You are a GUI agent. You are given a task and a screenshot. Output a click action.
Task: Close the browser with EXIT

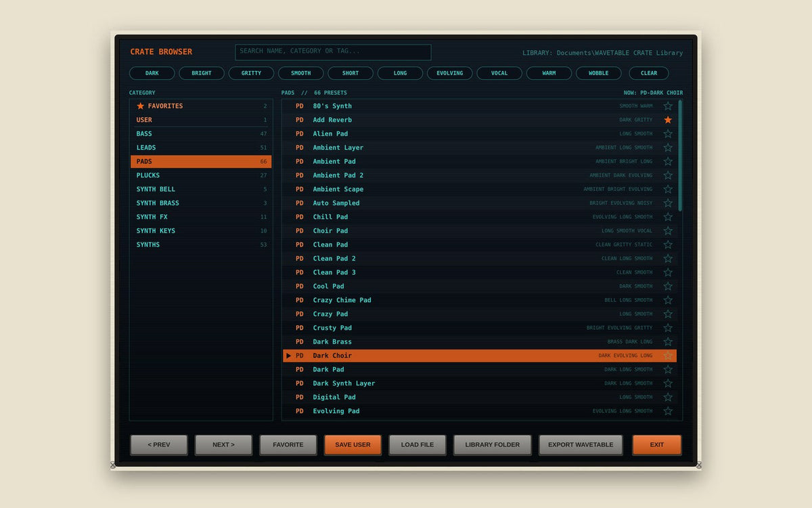656,445
